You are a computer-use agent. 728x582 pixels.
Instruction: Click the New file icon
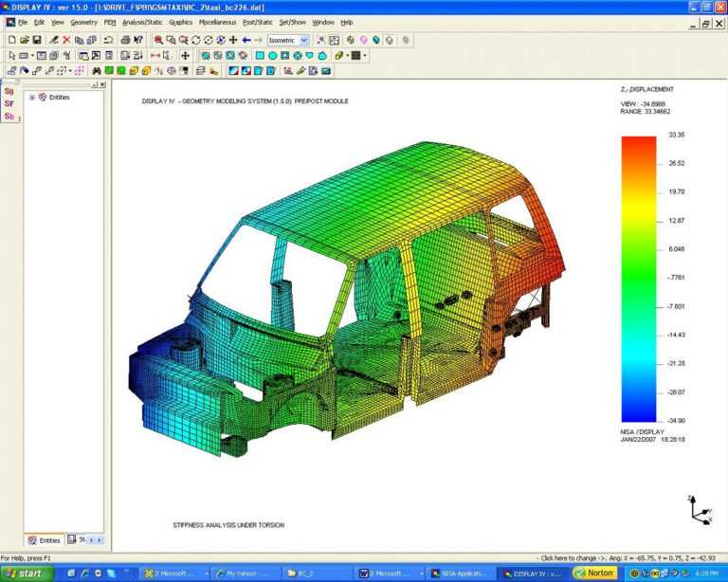[x=11, y=41]
